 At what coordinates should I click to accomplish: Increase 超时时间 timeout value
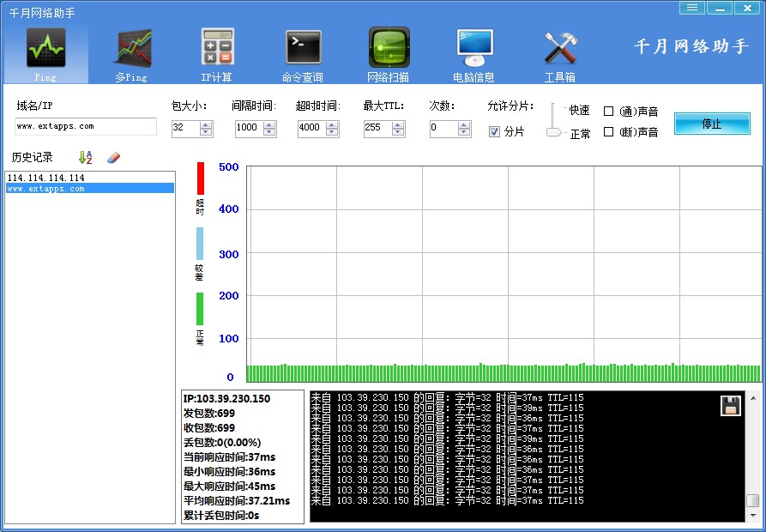point(332,125)
